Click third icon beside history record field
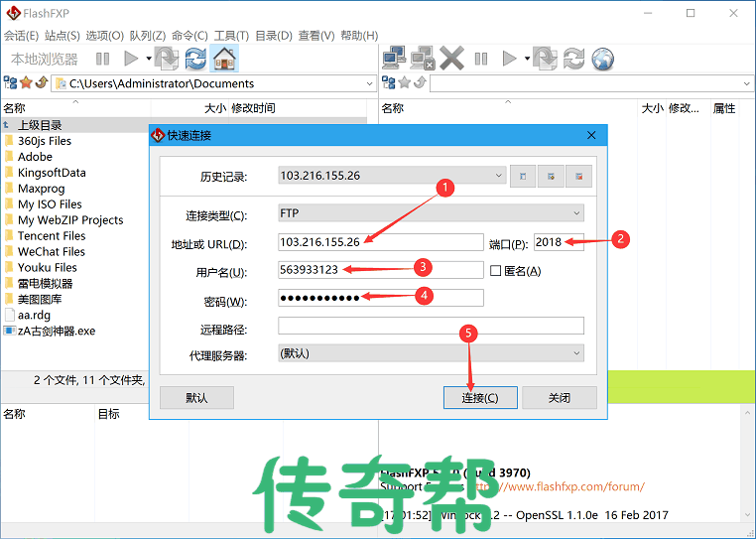 coord(579,176)
